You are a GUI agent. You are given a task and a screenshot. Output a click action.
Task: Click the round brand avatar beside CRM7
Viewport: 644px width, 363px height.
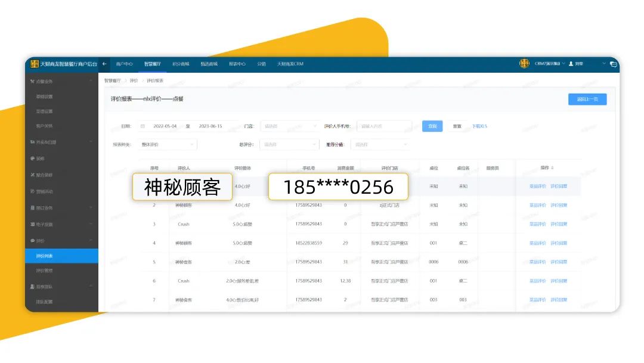point(525,64)
